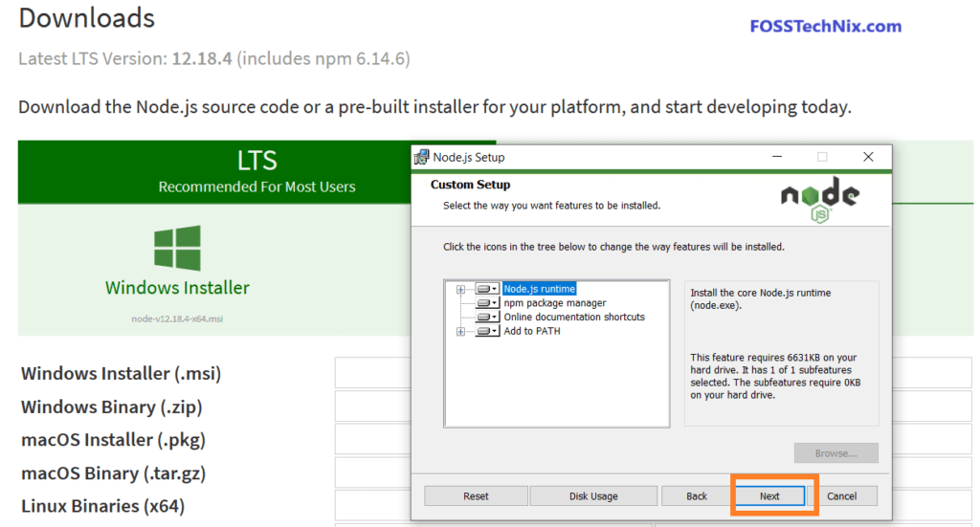Open install options dropdown for npm package manager
The width and height of the screenshot is (980, 527).
[x=487, y=303]
